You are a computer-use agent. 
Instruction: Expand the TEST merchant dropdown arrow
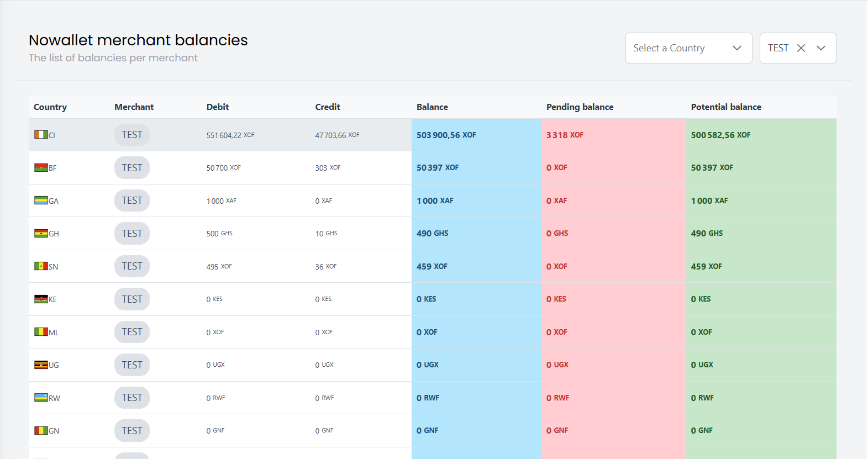[821, 48]
